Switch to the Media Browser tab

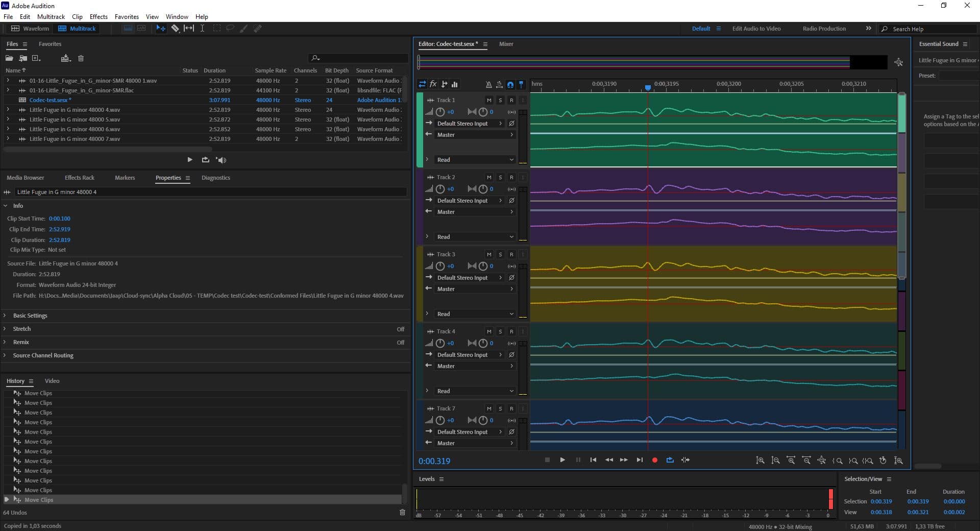coord(26,178)
